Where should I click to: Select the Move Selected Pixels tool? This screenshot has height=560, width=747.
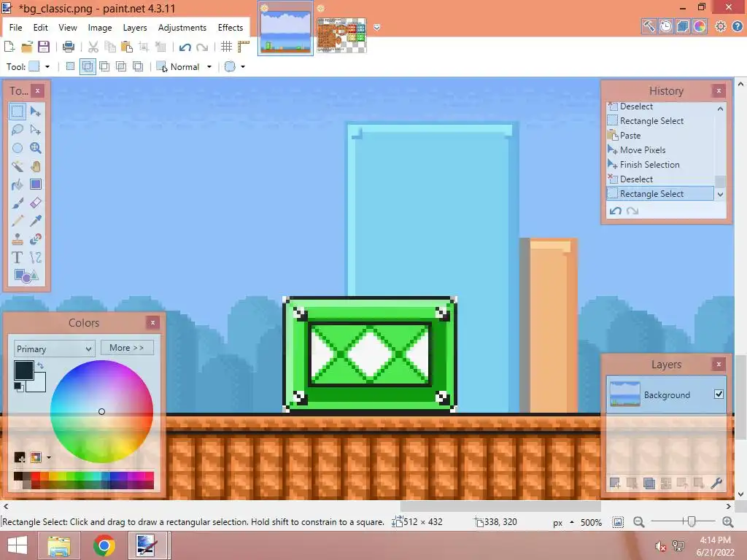pos(35,112)
